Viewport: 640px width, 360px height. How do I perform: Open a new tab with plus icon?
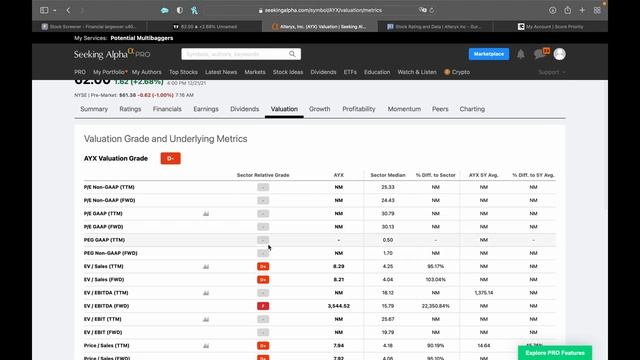click(582, 10)
